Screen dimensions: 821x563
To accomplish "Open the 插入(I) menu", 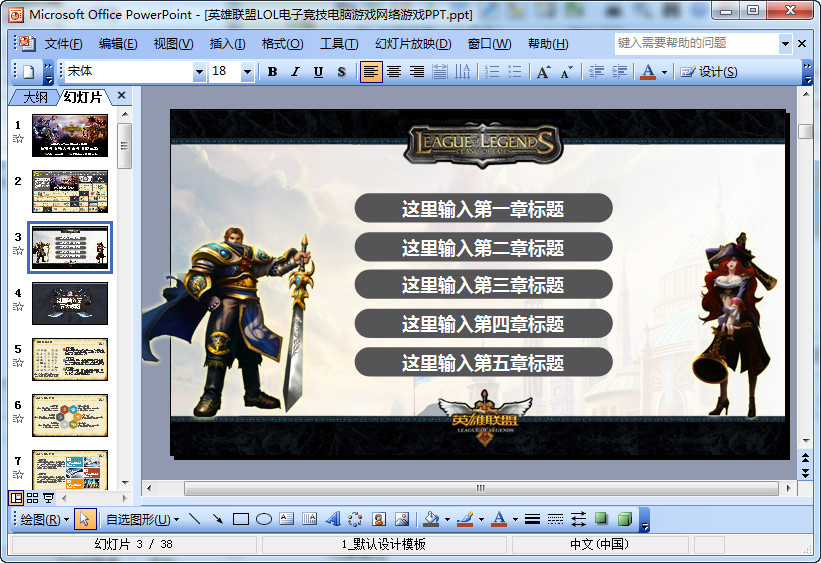I will 227,44.
